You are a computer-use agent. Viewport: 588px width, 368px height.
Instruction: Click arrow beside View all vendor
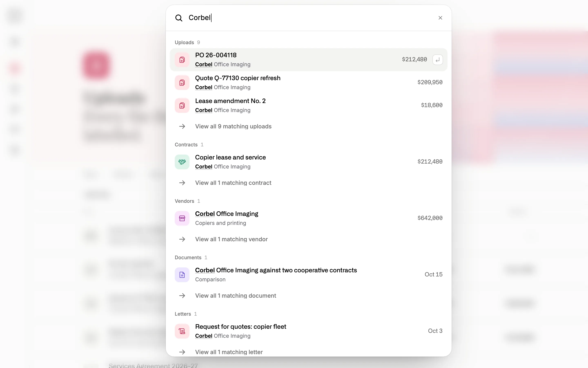click(x=182, y=239)
